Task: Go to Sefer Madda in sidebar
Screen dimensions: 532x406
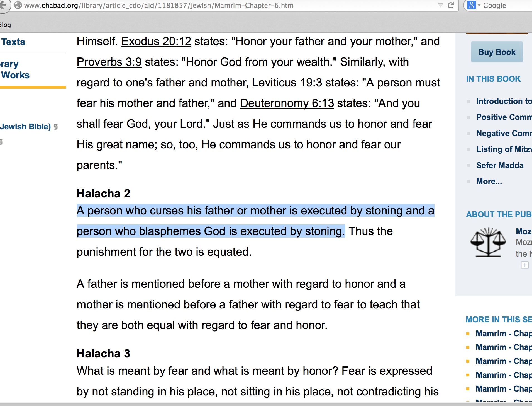Action: 500,165
